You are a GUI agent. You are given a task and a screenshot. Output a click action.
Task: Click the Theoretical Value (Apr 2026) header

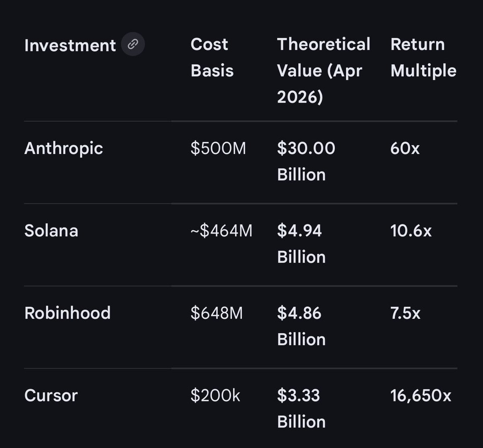click(x=323, y=70)
